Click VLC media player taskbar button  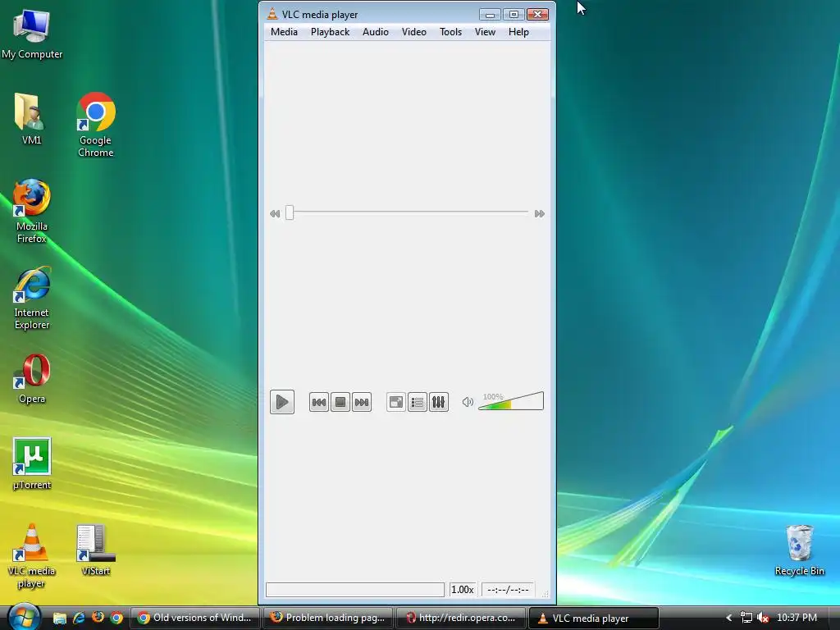click(x=594, y=618)
